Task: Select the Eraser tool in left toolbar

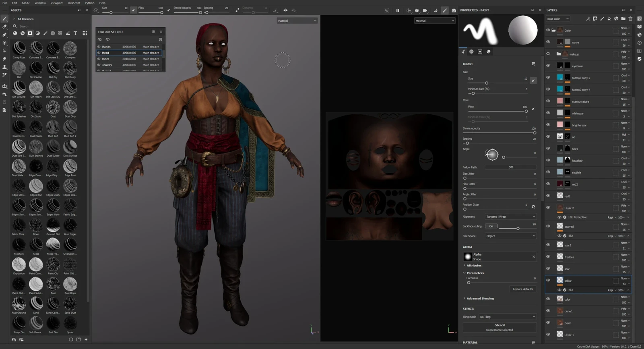Action: (4, 27)
